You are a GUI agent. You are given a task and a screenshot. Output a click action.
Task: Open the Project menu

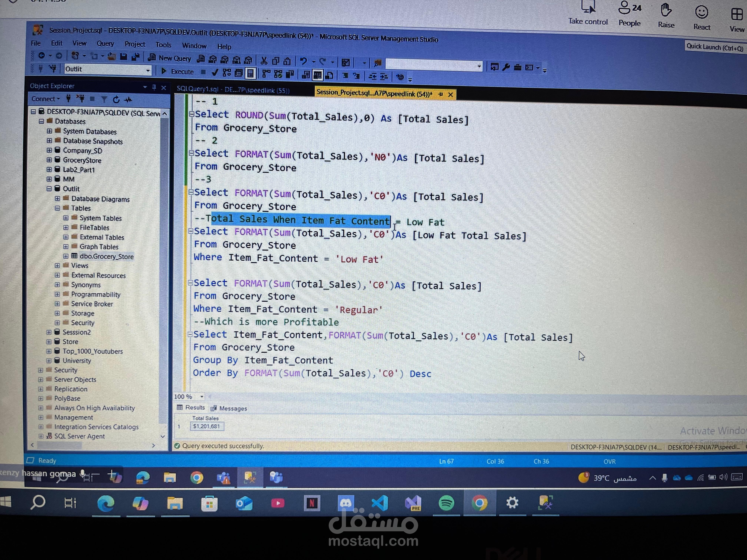tap(135, 44)
